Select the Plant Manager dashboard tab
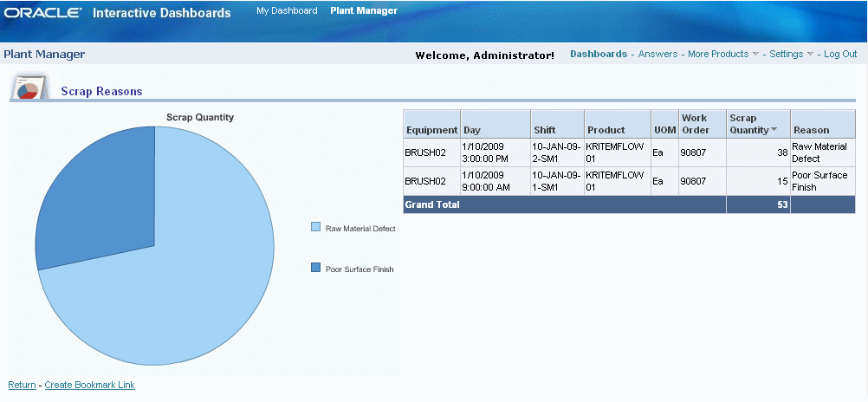The image size is (868, 402). click(x=364, y=10)
